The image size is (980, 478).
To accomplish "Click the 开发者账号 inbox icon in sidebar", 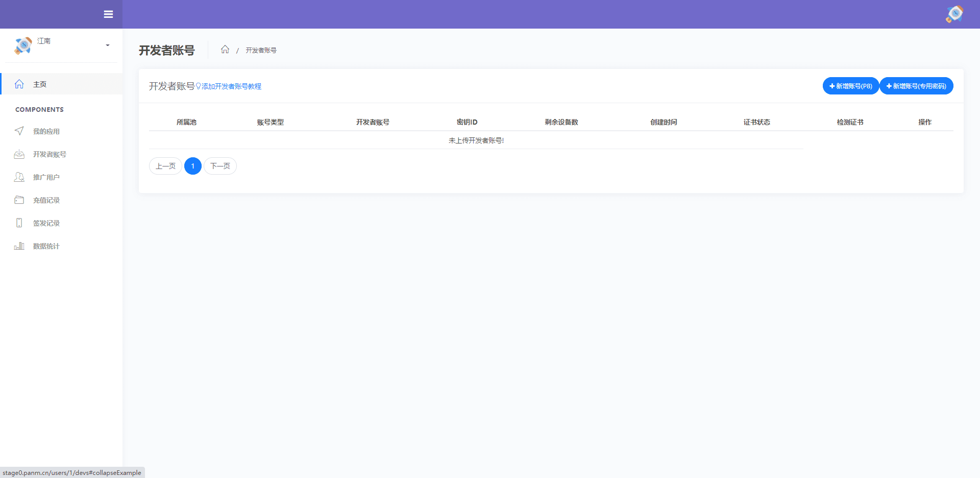I will coord(19,154).
